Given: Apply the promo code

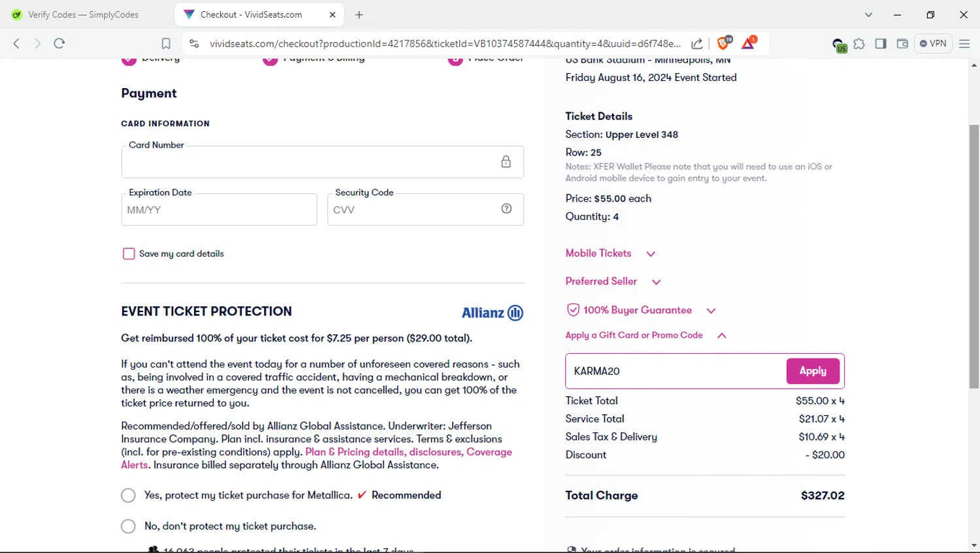Looking at the screenshot, I should pyautogui.click(x=813, y=371).
